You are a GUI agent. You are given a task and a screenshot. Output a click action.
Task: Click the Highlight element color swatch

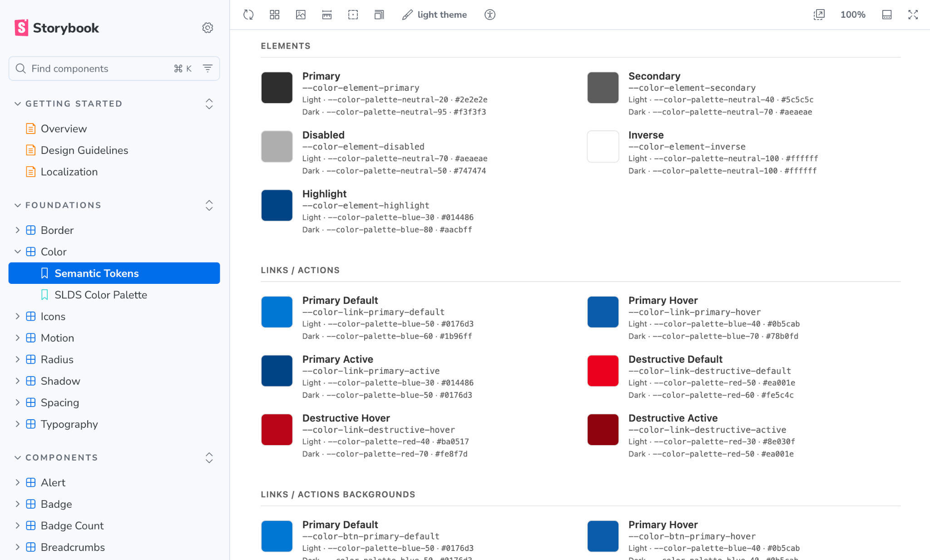click(x=277, y=205)
